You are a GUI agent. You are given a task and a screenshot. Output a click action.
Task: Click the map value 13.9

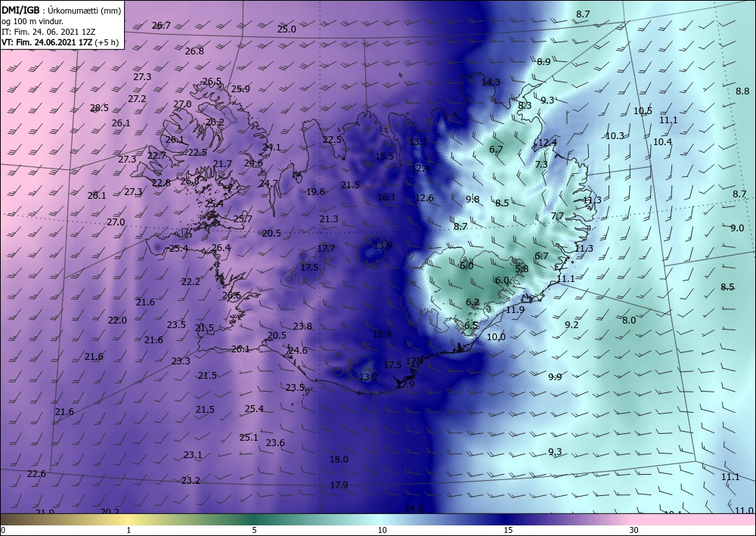(383, 246)
